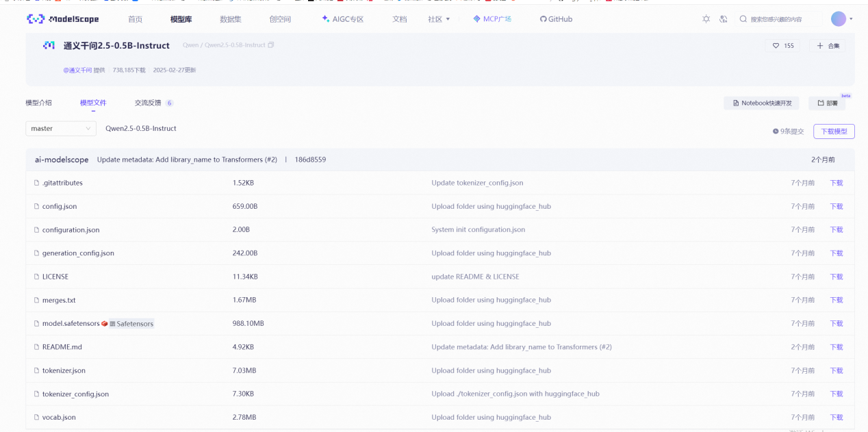868x432 pixels.
Task: Click ai-modelscope author name
Action: click(x=62, y=160)
